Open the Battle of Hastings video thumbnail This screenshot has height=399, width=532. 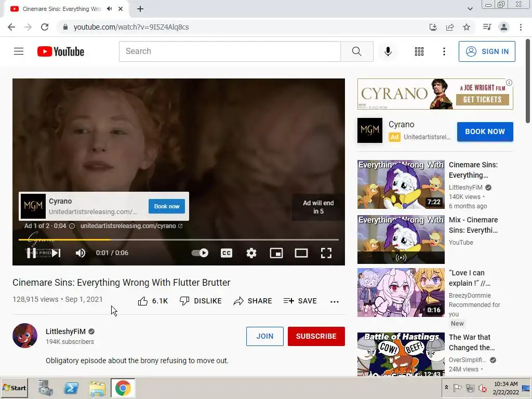[401, 354]
